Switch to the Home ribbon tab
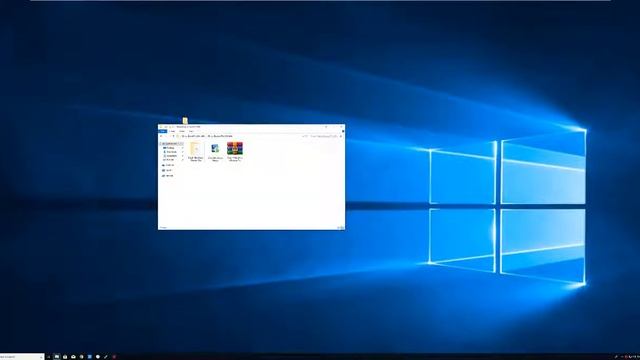Viewport: 640px width, 360px height. pos(172,131)
